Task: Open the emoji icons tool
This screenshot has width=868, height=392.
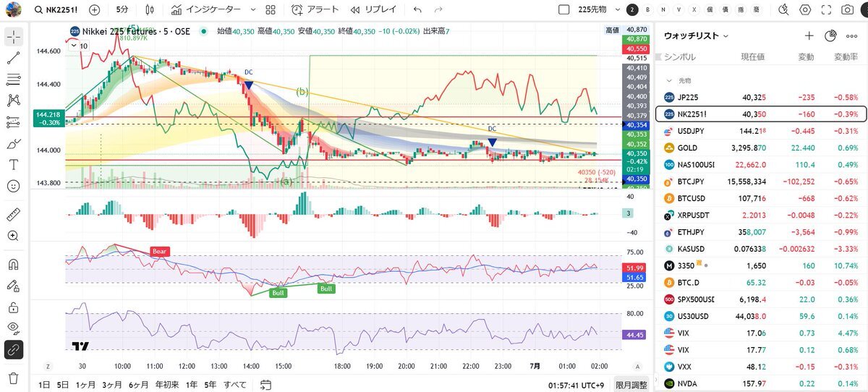Action: click(x=14, y=187)
